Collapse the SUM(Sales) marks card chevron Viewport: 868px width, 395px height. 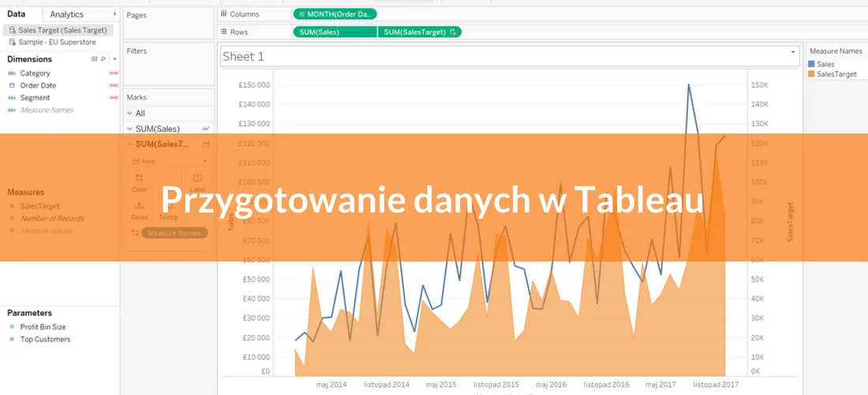pyautogui.click(x=130, y=129)
